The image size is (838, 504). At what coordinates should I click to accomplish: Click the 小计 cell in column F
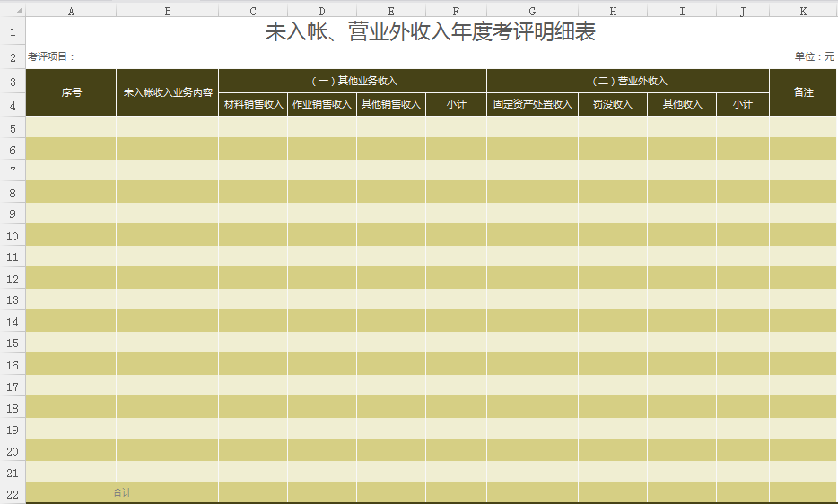tap(456, 105)
